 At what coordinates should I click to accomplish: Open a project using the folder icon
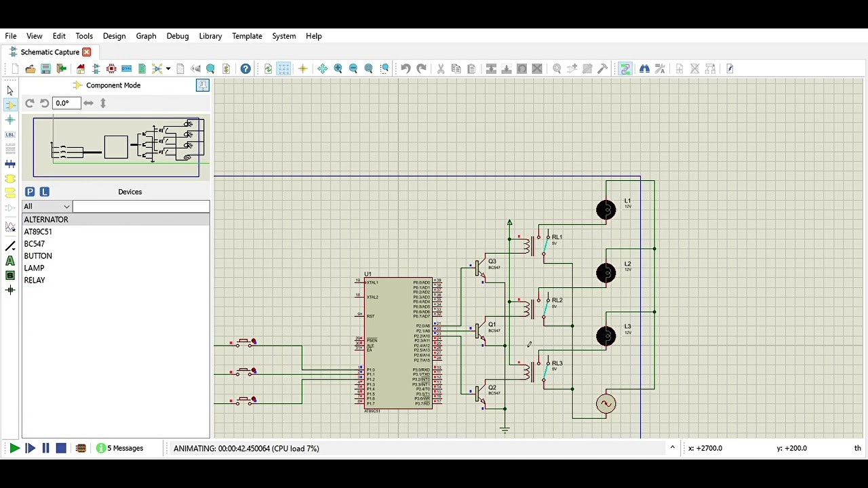[x=31, y=68]
